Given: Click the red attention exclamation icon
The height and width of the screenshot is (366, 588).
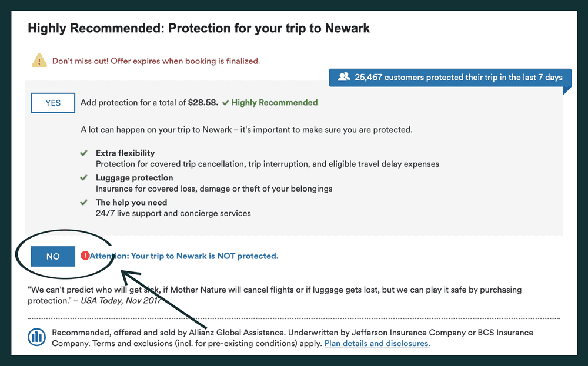Looking at the screenshot, I should (85, 256).
